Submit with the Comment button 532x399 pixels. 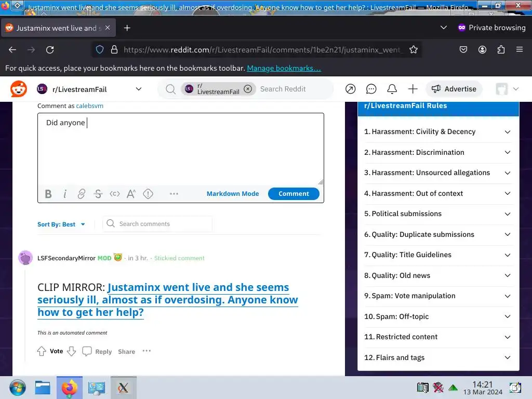tap(294, 194)
